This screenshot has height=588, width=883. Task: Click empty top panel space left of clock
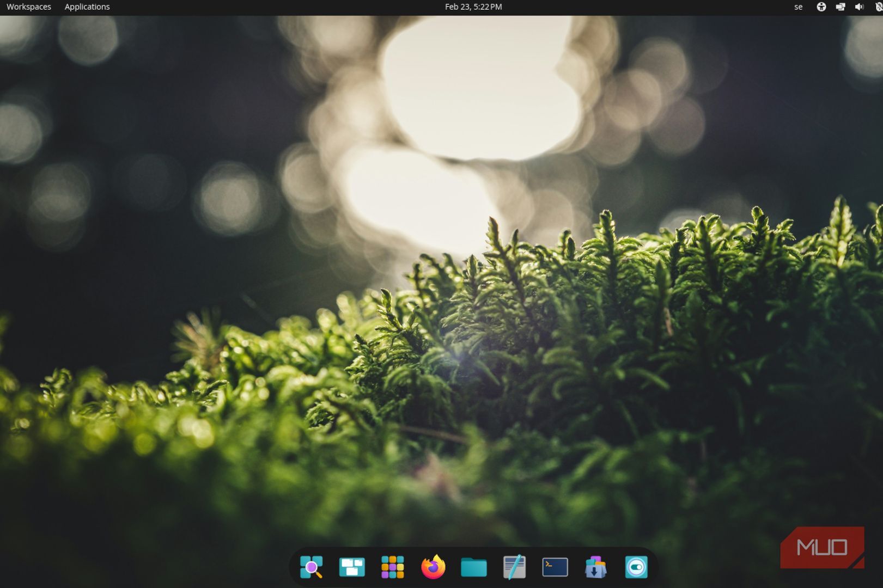click(272, 7)
